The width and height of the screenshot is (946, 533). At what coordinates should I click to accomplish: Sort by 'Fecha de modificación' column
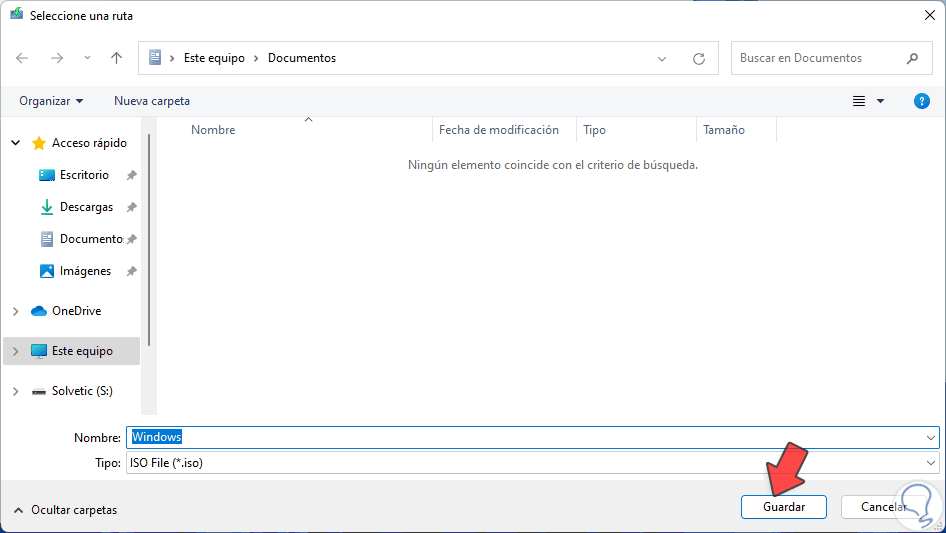pyautogui.click(x=498, y=130)
